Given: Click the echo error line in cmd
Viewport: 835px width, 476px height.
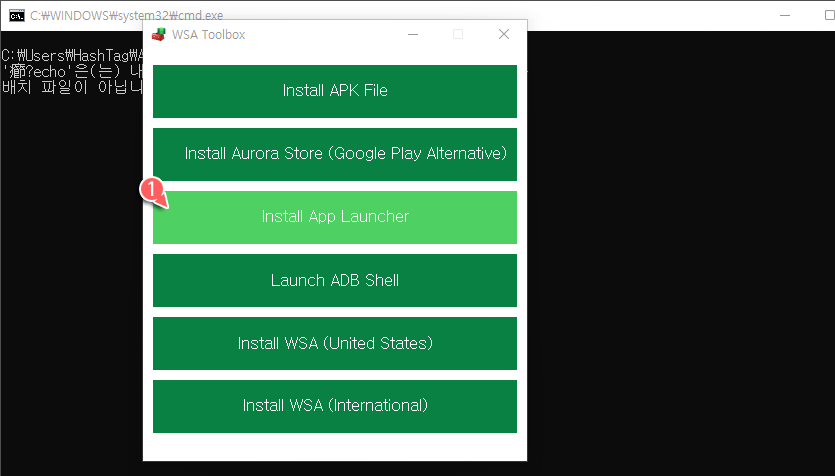Looking at the screenshot, I should [72, 71].
